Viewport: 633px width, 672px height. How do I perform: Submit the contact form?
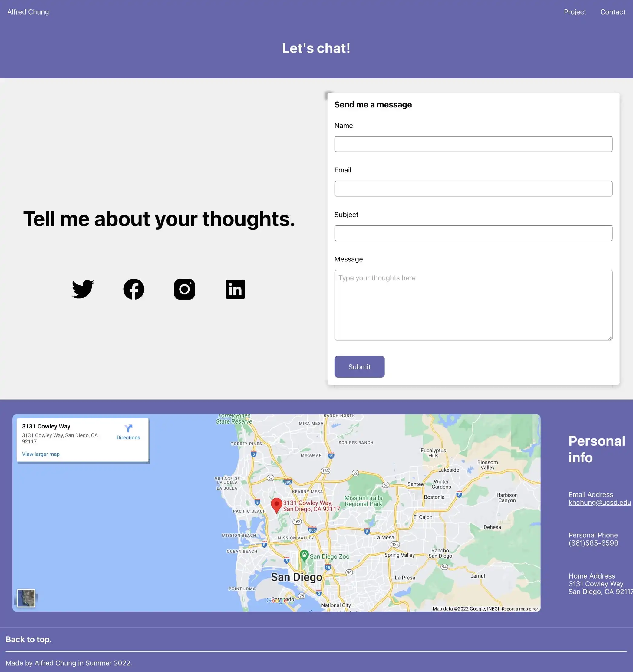click(359, 366)
